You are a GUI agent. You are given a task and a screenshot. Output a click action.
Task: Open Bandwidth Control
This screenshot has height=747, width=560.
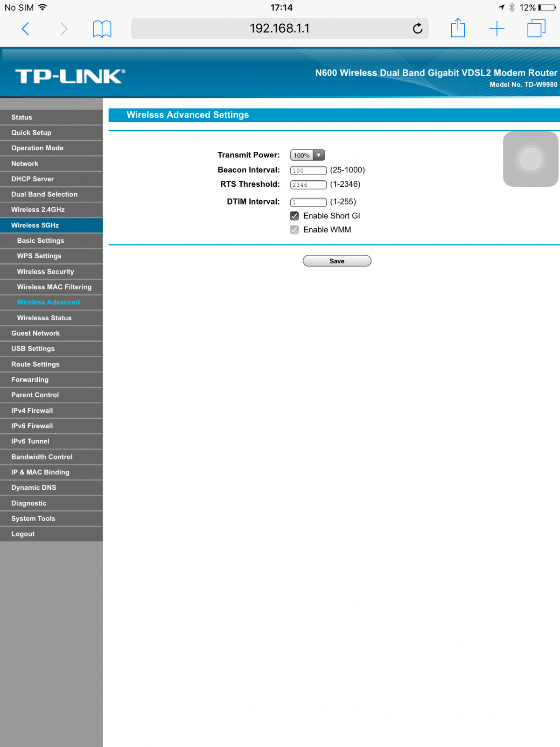(x=51, y=457)
